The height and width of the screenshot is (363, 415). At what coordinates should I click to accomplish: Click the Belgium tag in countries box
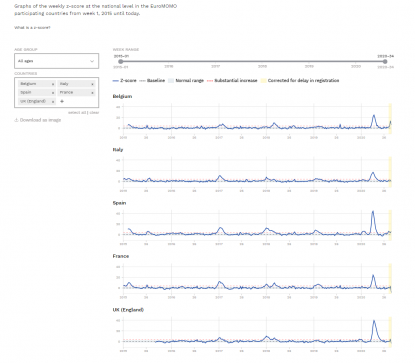click(x=37, y=84)
